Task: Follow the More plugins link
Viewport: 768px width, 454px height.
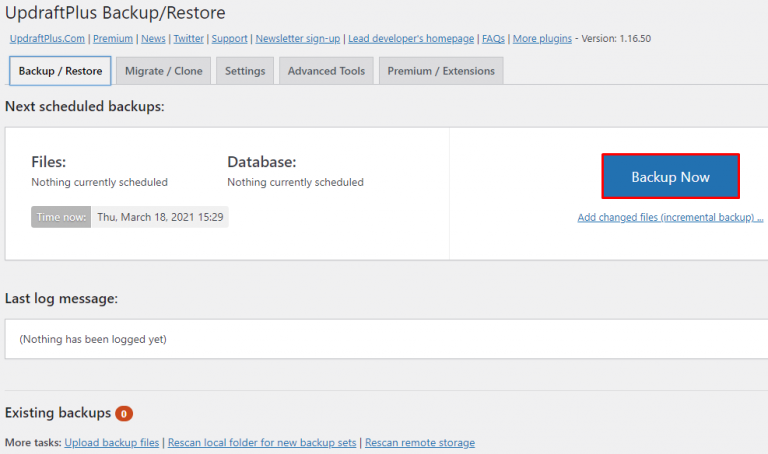Action: [x=542, y=39]
